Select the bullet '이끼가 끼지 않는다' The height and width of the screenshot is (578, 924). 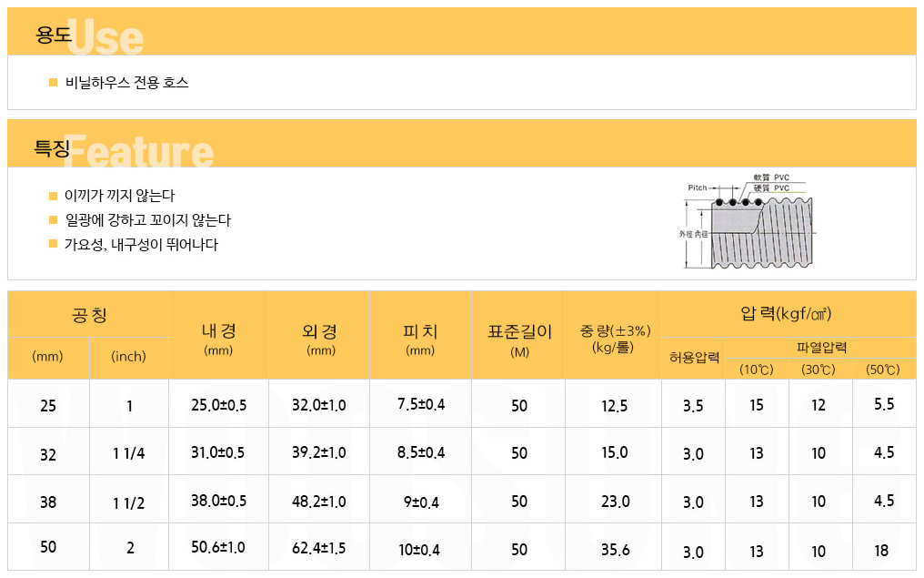(120, 195)
